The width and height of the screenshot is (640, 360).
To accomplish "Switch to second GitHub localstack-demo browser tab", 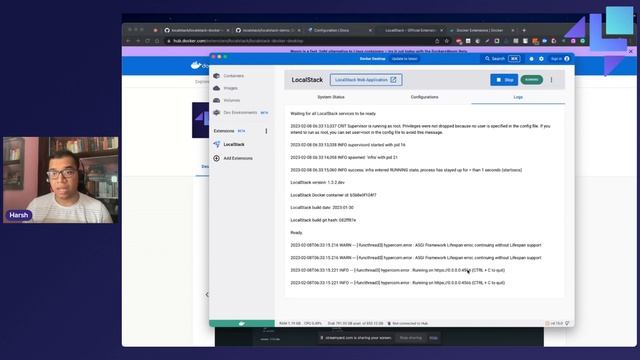I will (x=269, y=30).
